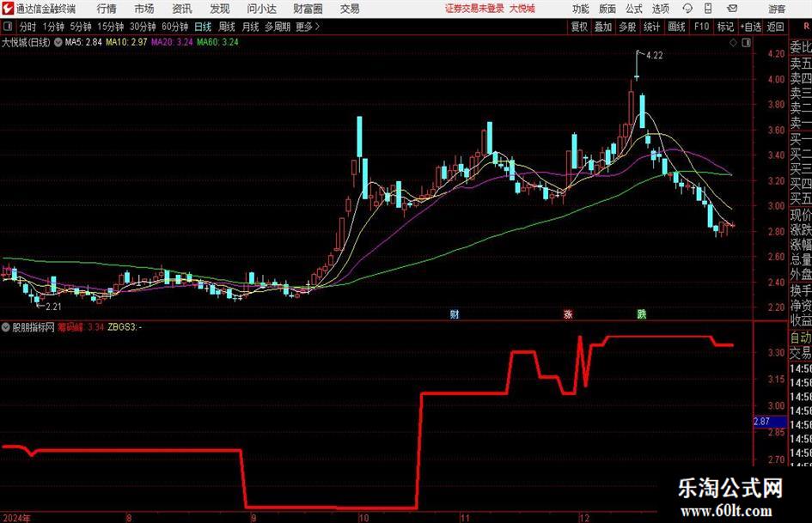Viewport: 812px width, 523px height.
Task: Click the 返回 back button
Action: point(776,27)
